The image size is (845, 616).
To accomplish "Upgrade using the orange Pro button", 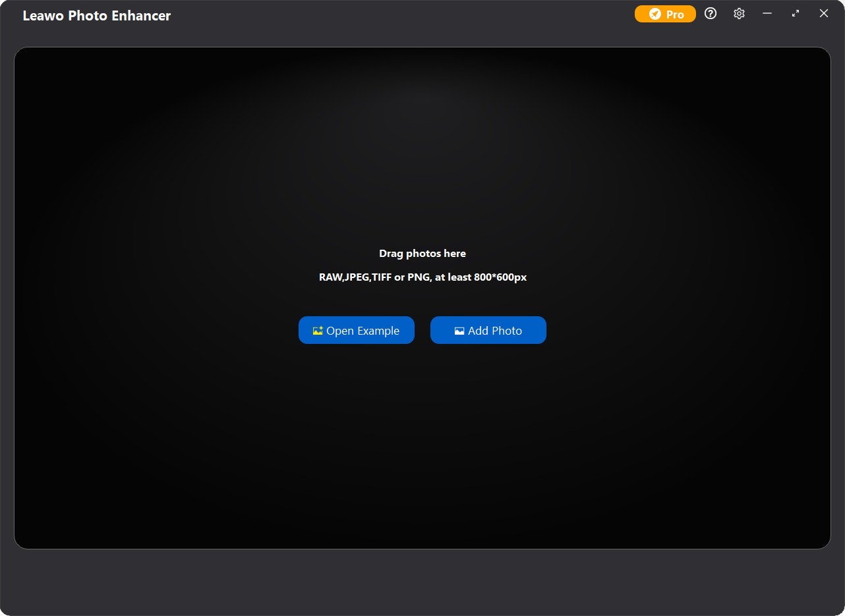I will pyautogui.click(x=665, y=14).
